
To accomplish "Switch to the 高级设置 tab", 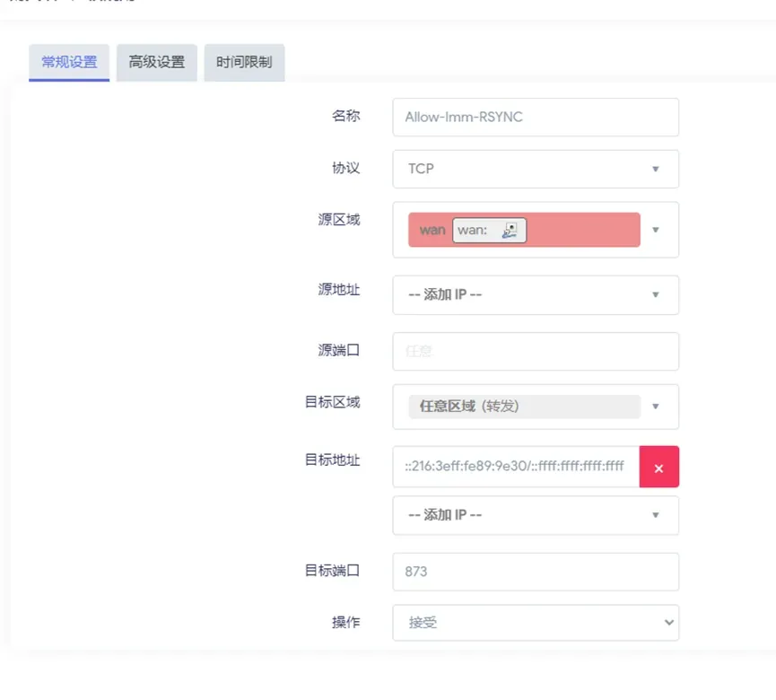I will coord(157,63).
